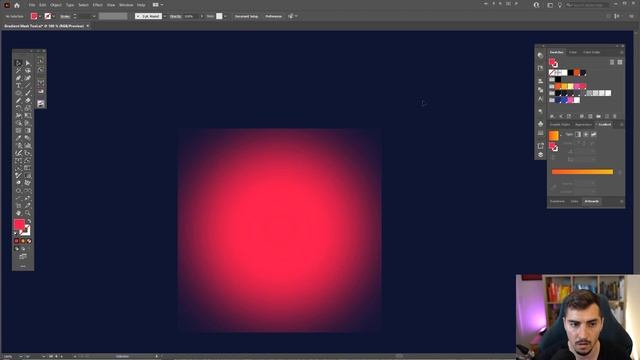640x360 pixels.
Task: Choose Linear gradient type
Action: pos(578,134)
